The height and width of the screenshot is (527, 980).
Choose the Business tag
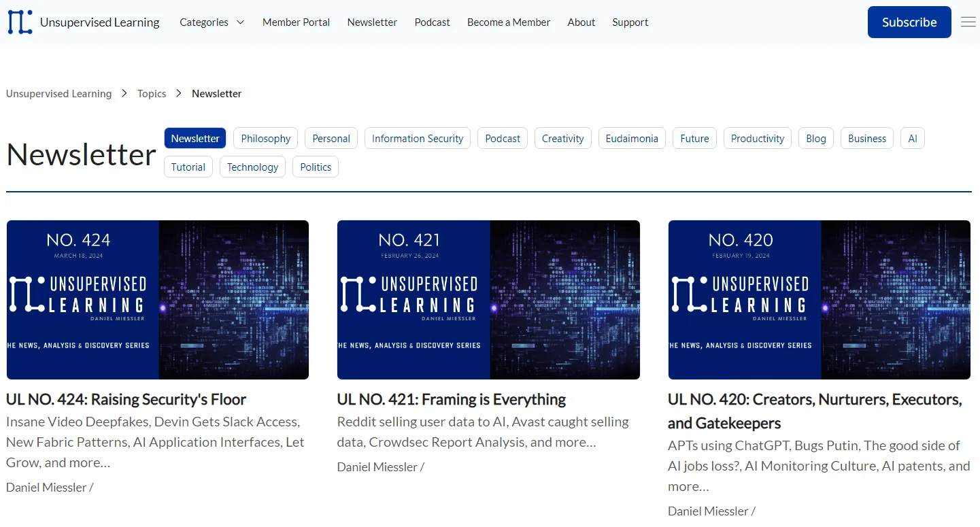(x=867, y=138)
